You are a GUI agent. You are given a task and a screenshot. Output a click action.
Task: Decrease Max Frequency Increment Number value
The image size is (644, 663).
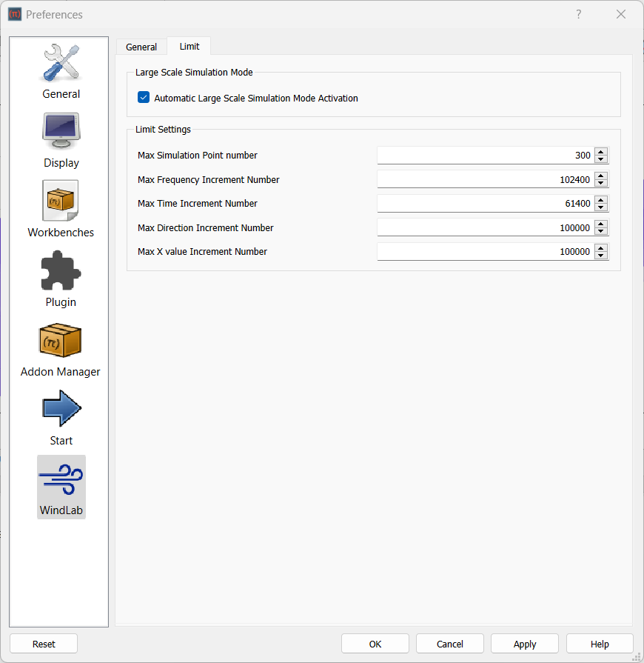tap(600, 182)
